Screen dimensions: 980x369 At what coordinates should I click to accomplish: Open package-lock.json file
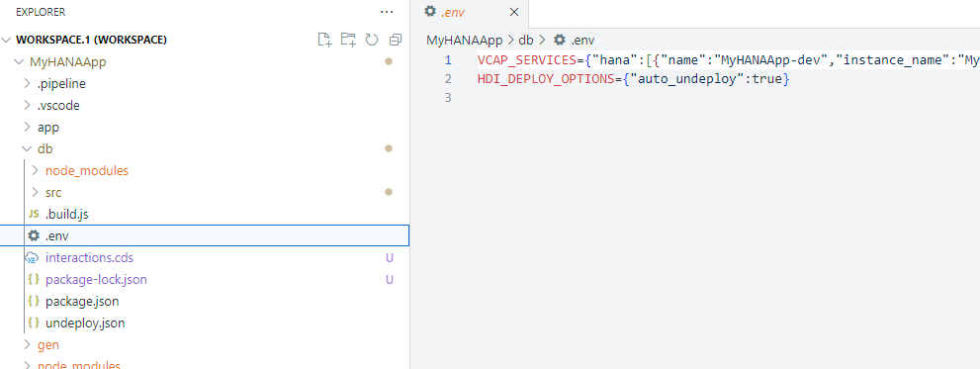click(96, 280)
